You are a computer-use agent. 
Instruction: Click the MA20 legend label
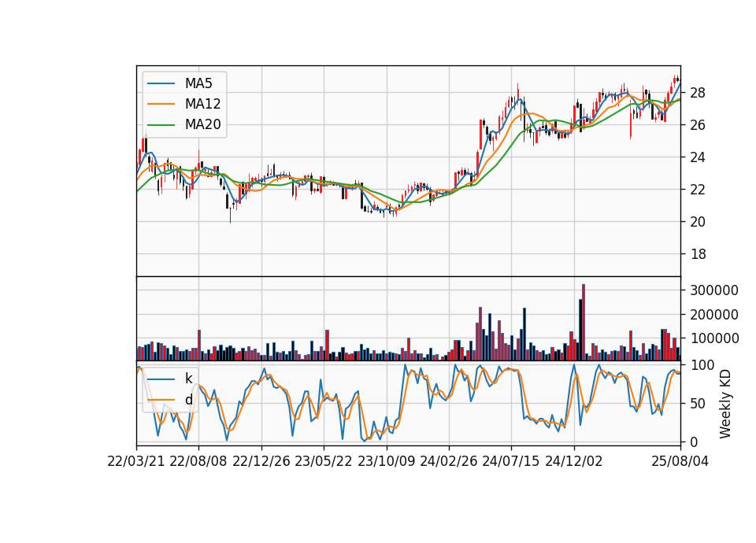(202, 124)
